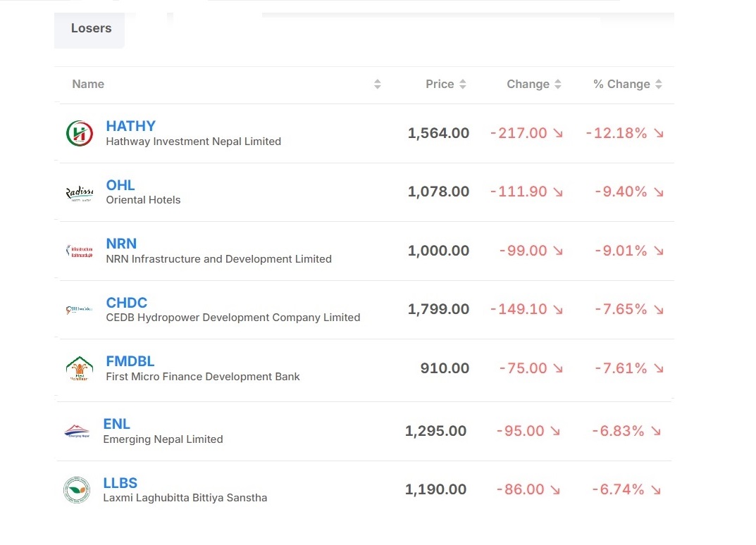
Task: Click ENL's change value -95.00
Action: 520,431
